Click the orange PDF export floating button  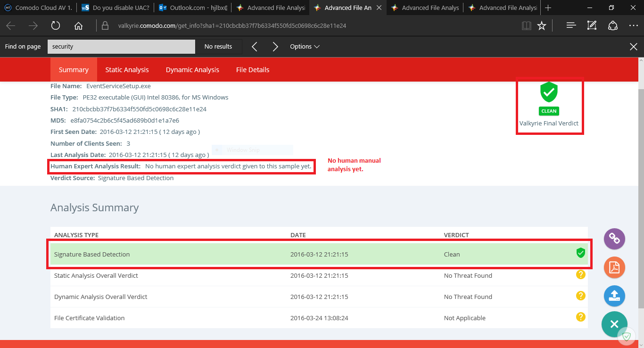614,267
